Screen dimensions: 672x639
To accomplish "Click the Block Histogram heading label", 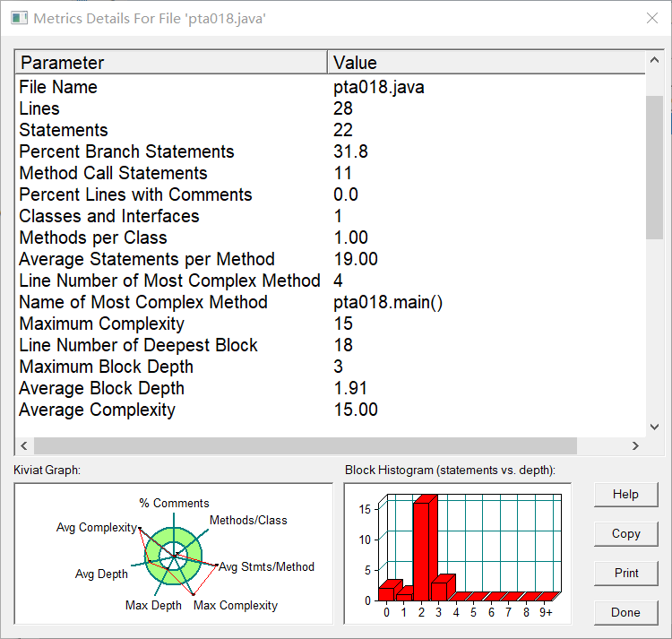I will pyautogui.click(x=450, y=471).
